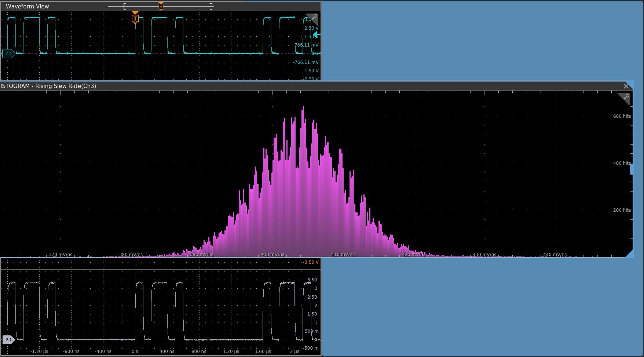Click the C2 channel handle badge
644x357 pixels.
tap(8, 54)
